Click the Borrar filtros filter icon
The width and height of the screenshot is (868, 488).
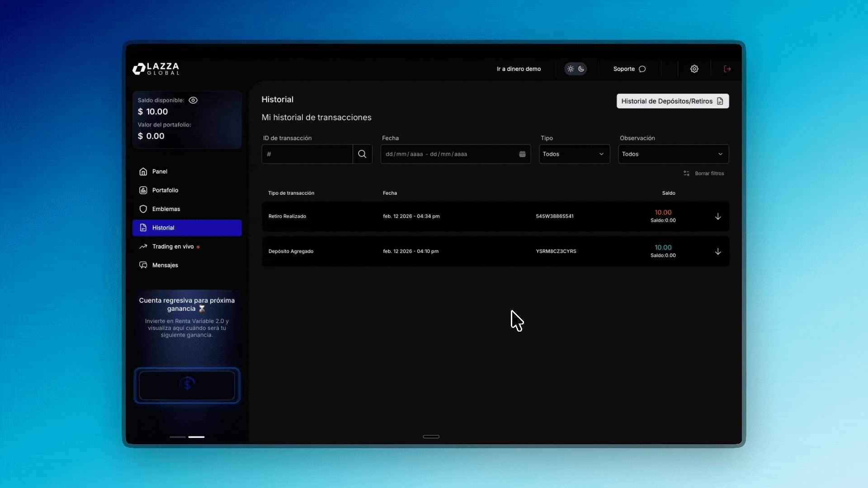tap(686, 174)
